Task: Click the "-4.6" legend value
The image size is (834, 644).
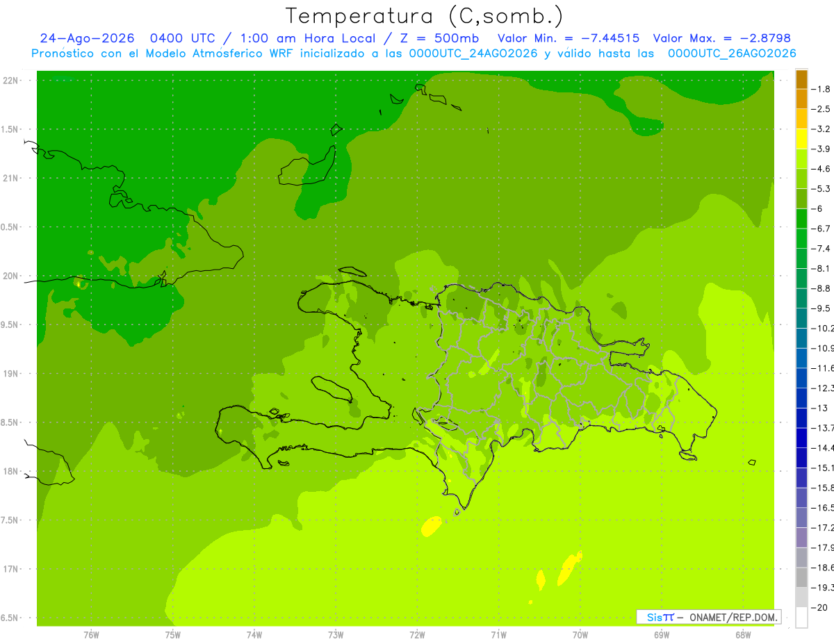Action: pyautogui.click(x=821, y=169)
